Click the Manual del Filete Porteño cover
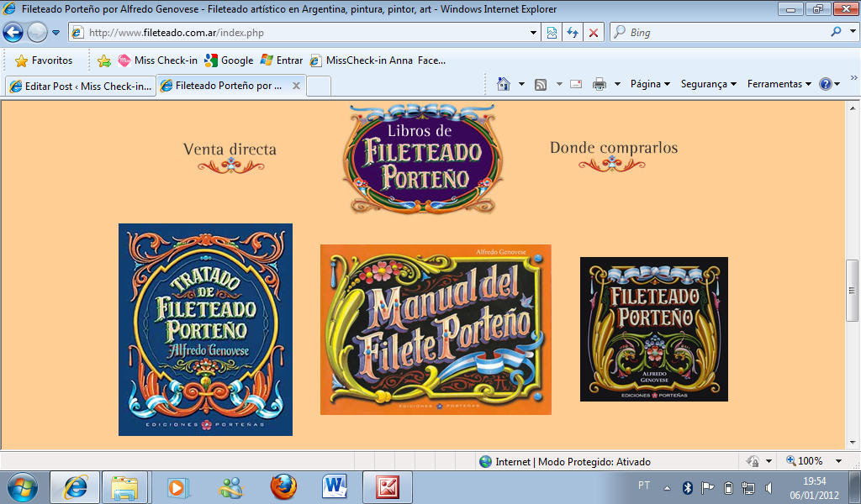861x504 pixels. click(x=436, y=329)
